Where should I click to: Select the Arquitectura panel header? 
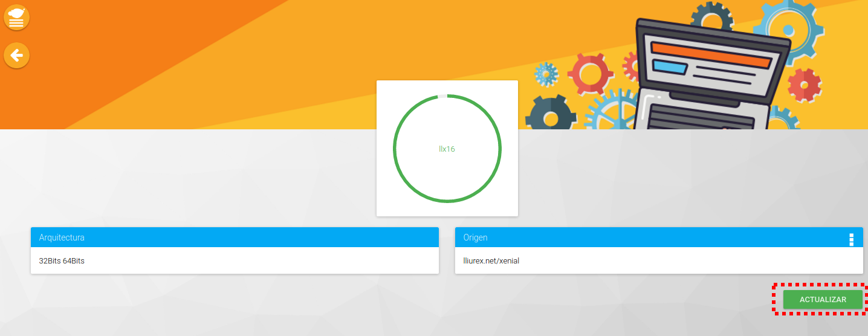click(235, 237)
